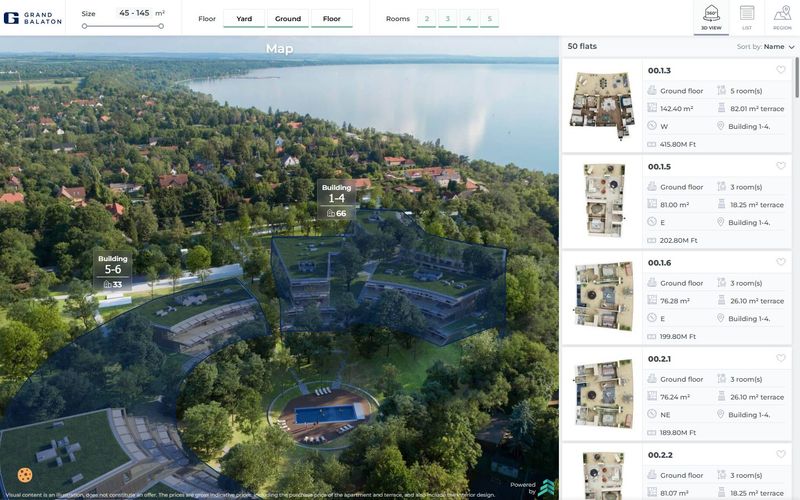Click the compass icon beside orientation W

652,126
